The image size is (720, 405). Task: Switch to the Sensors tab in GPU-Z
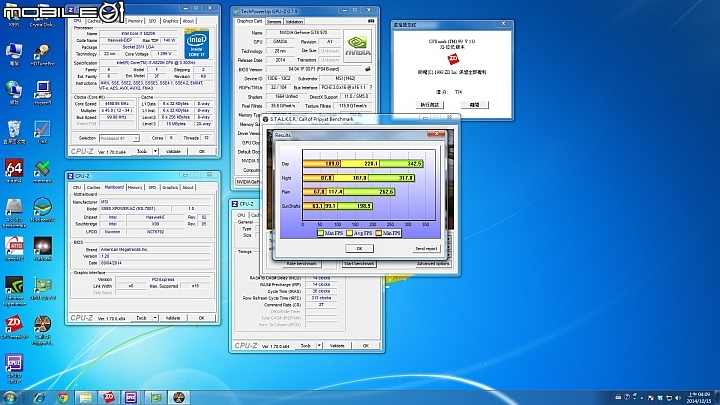click(x=274, y=22)
